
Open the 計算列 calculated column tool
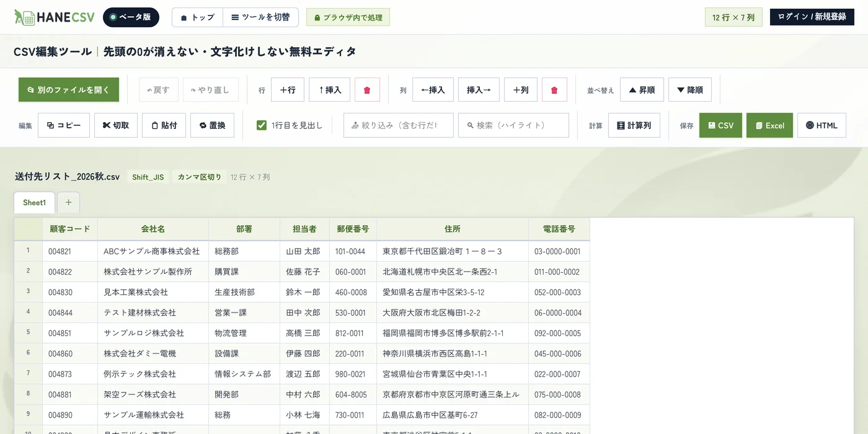(634, 125)
